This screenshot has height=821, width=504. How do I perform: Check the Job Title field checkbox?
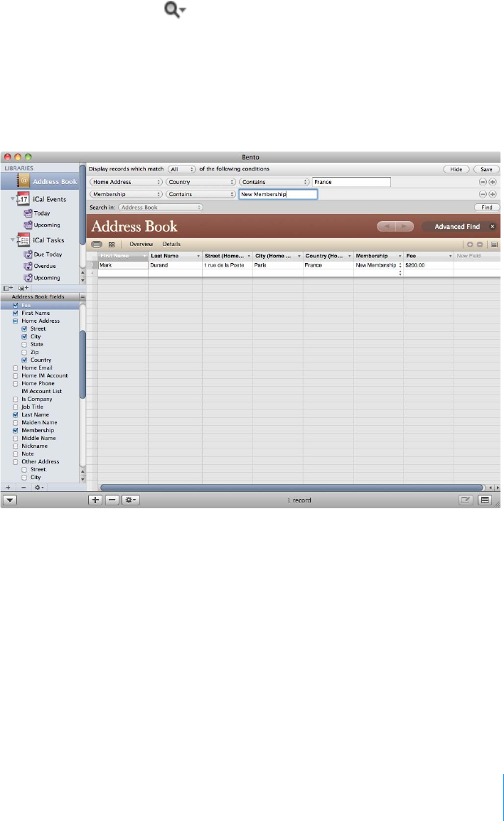tap(15, 407)
